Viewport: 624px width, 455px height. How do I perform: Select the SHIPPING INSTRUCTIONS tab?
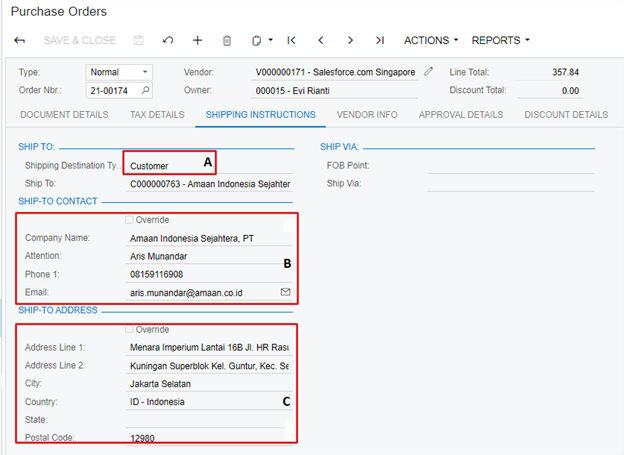pyautogui.click(x=261, y=115)
